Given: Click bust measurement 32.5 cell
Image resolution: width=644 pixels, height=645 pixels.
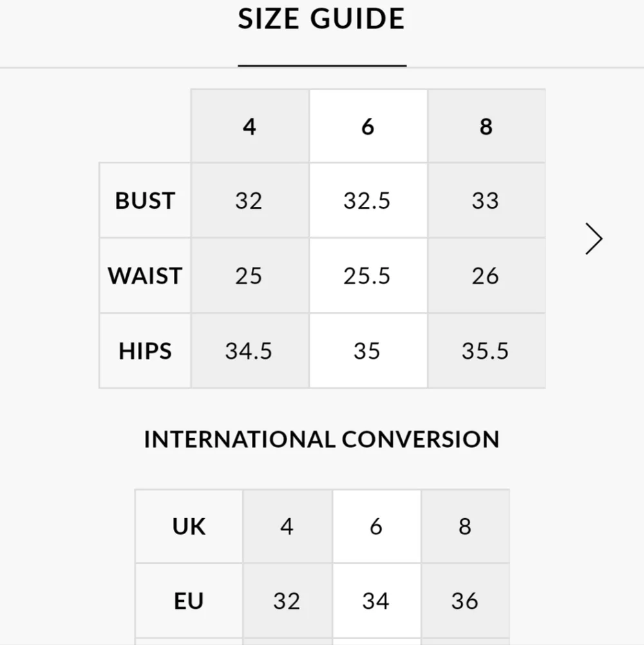Looking at the screenshot, I should (368, 201).
